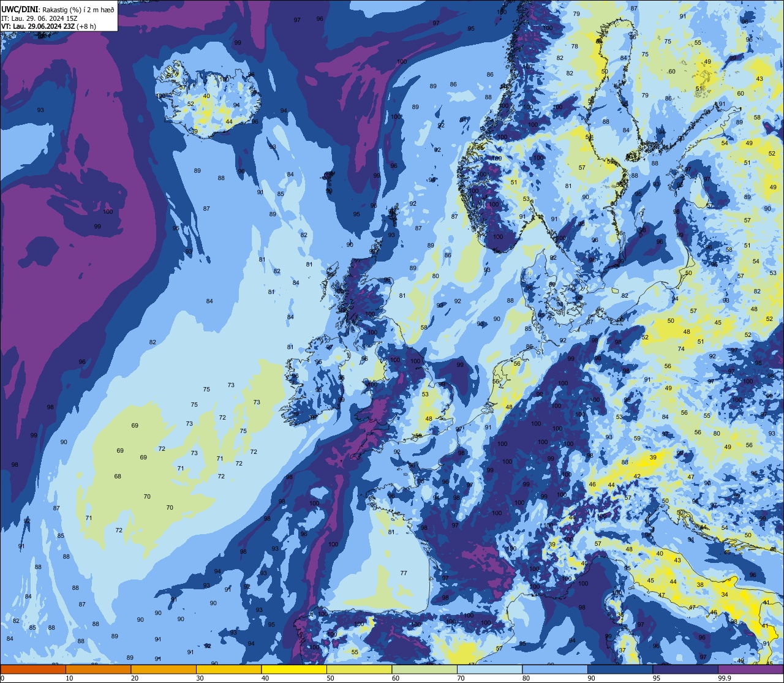
Task: Click the '99.9' label on the legend bar
Action: 725,678
